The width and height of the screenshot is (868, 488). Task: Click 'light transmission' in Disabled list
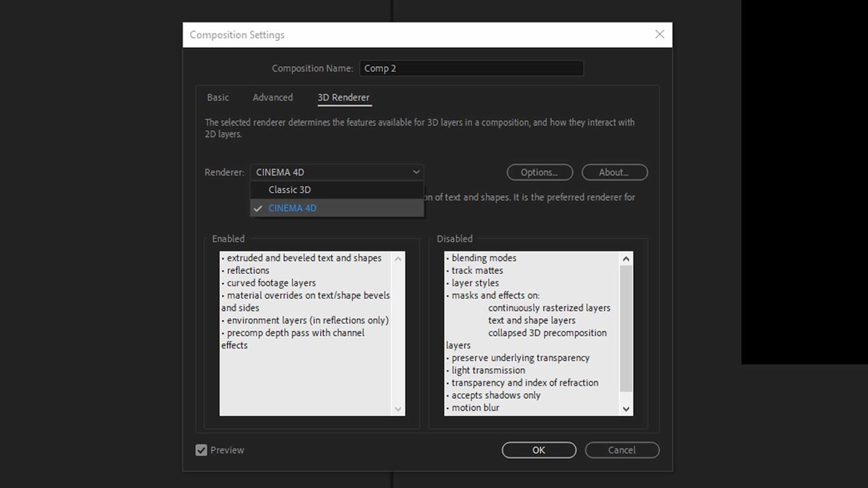pos(488,370)
